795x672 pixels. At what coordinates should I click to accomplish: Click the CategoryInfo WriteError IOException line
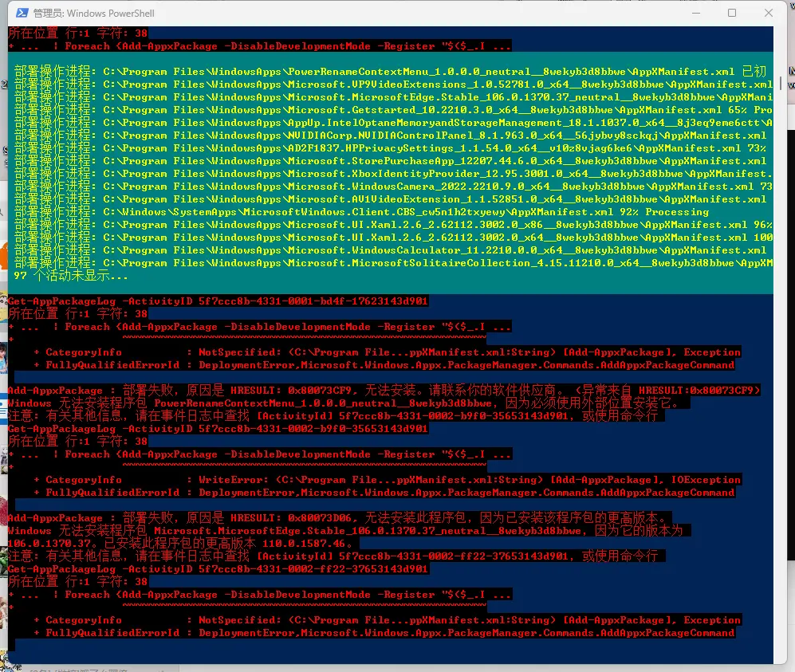[x=388, y=479]
